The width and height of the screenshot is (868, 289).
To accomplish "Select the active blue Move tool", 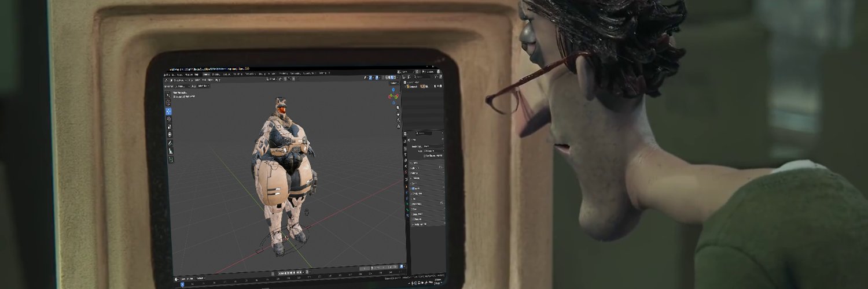I will click(x=168, y=111).
